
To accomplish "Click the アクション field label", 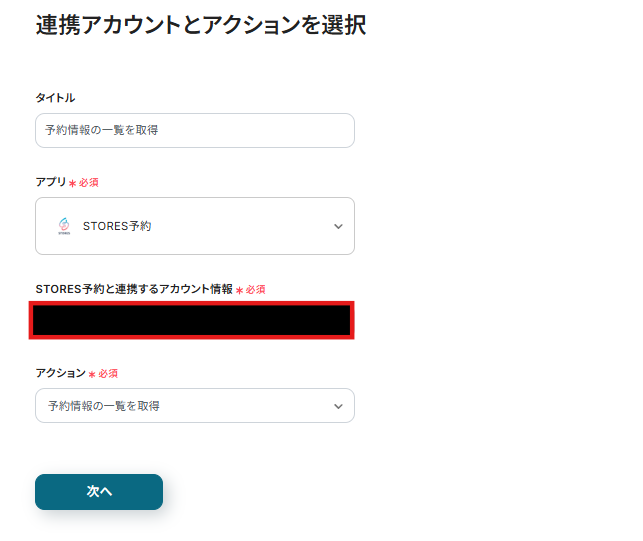I will pyautogui.click(x=60, y=373).
